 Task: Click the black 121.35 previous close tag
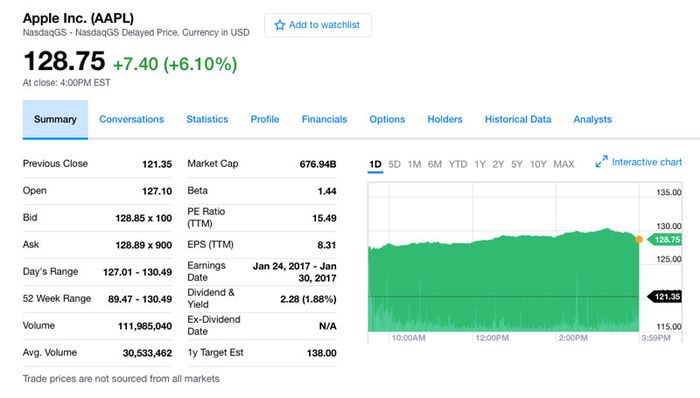pos(664,297)
